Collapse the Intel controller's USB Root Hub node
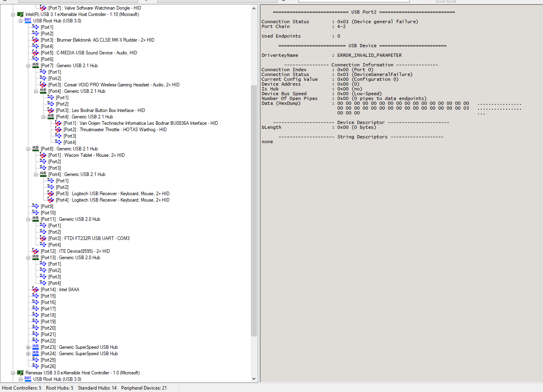This screenshot has height=392, width=543. pyautogui.click(x=20, y=21)
